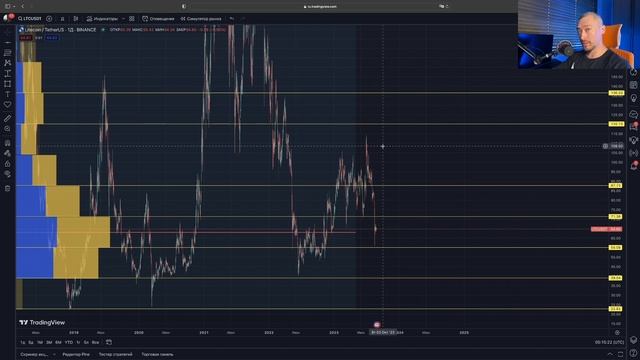This screenshot has height=360, width=640.
Task: Click the red event marker on time axis
Action: 377,325
